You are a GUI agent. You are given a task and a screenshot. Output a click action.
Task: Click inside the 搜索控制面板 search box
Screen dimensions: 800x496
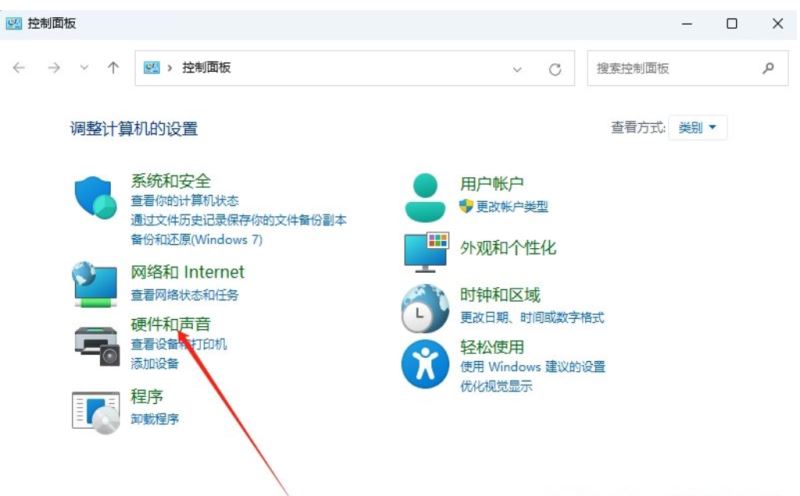670,68
